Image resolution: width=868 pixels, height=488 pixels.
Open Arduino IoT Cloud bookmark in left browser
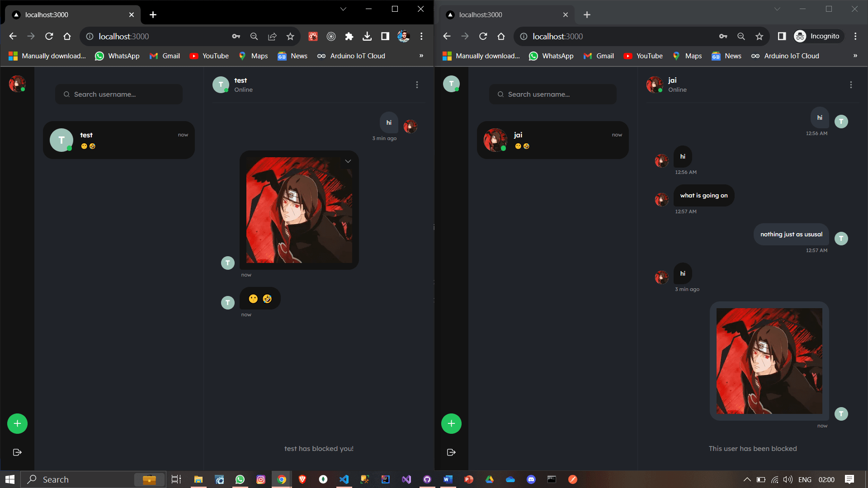coord(351,56)
